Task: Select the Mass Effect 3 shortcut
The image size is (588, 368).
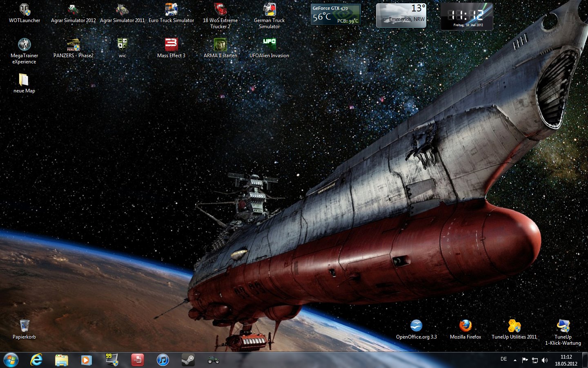Action: (x=171, y=45)
